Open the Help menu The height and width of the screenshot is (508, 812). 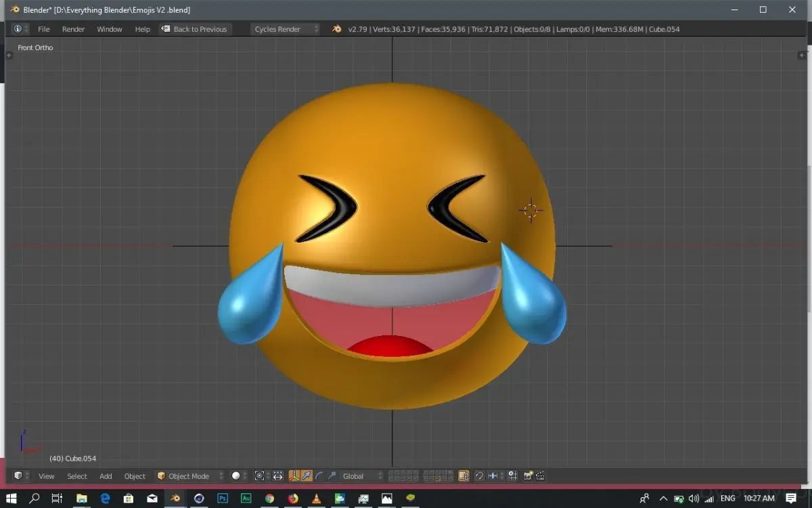point(142,29)
